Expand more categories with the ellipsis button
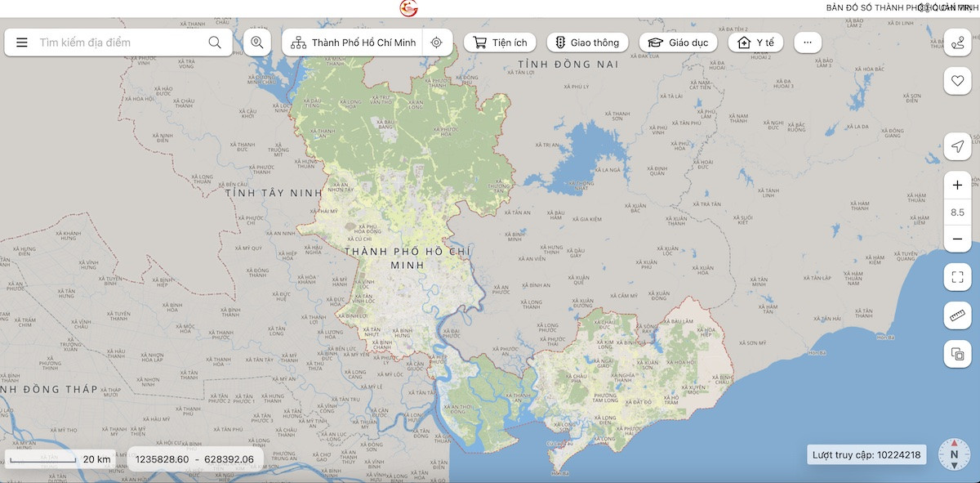The image size is (980, 483). (x=808, y=42)
